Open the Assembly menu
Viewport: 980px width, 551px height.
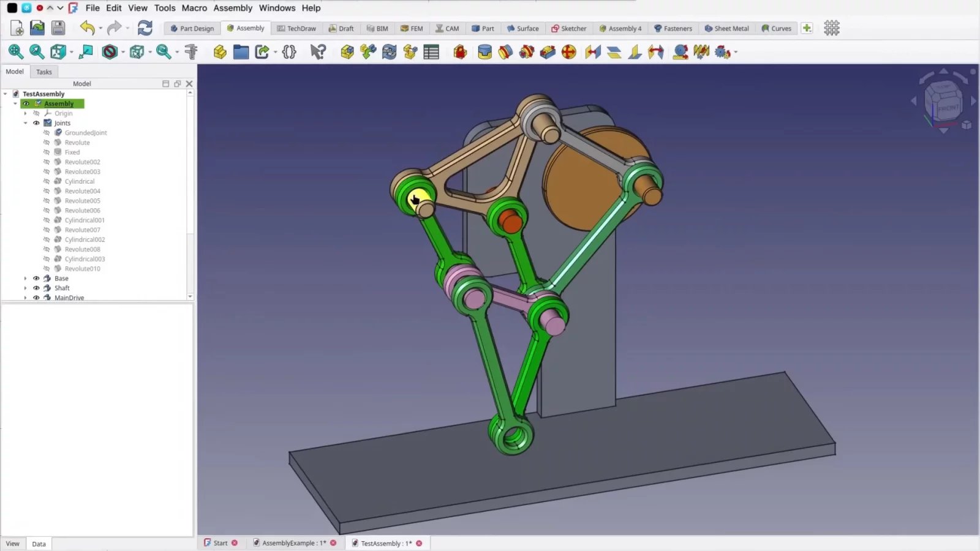233,8
